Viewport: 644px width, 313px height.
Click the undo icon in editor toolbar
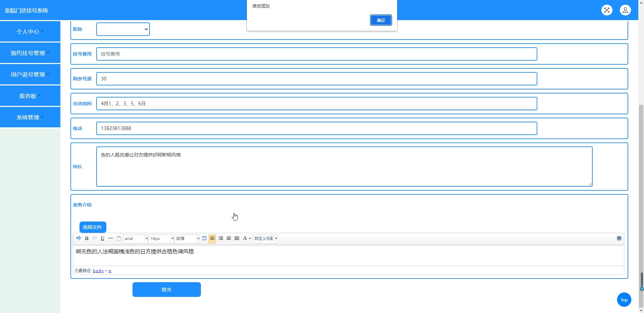(78, 238)
